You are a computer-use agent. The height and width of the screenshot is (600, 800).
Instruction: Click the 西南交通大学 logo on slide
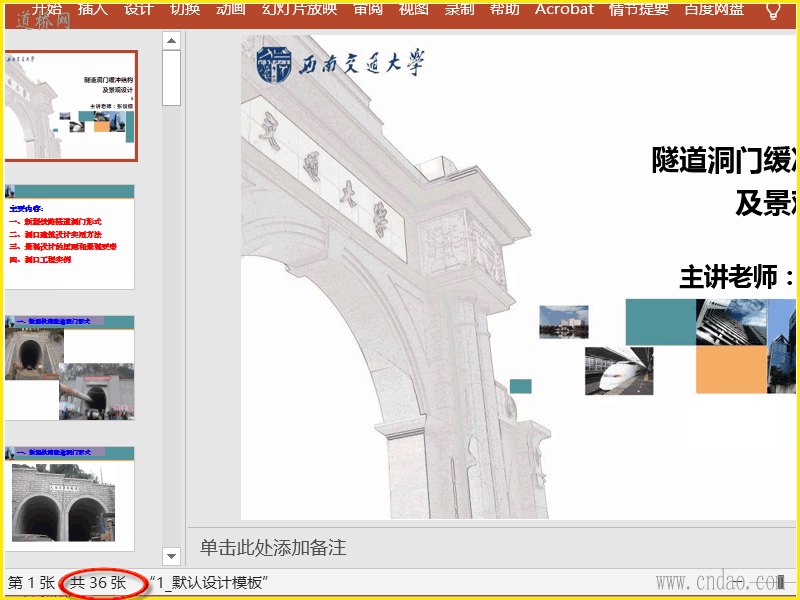tap(340, 65)
